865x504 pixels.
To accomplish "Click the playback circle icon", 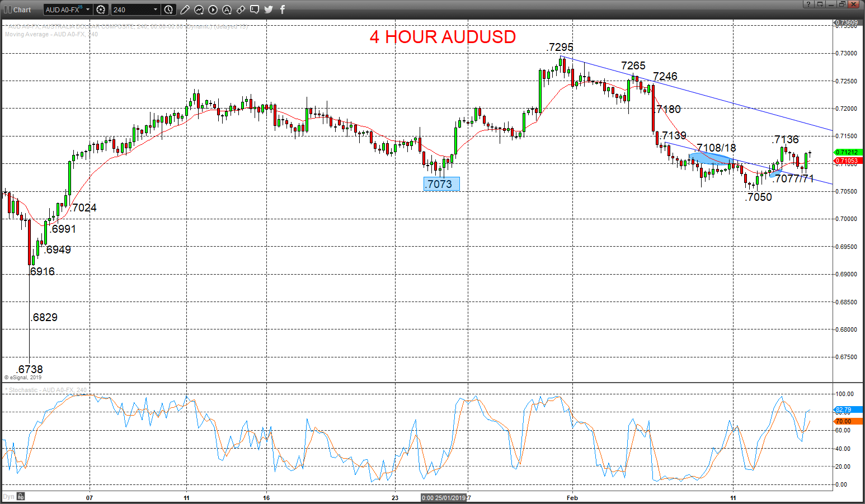I will point(213,10).
